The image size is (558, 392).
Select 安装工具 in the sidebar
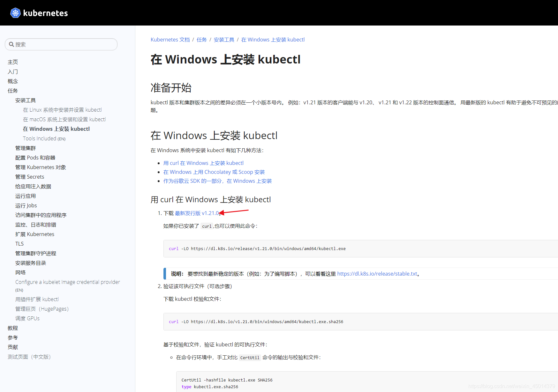(x=25, y=100)
